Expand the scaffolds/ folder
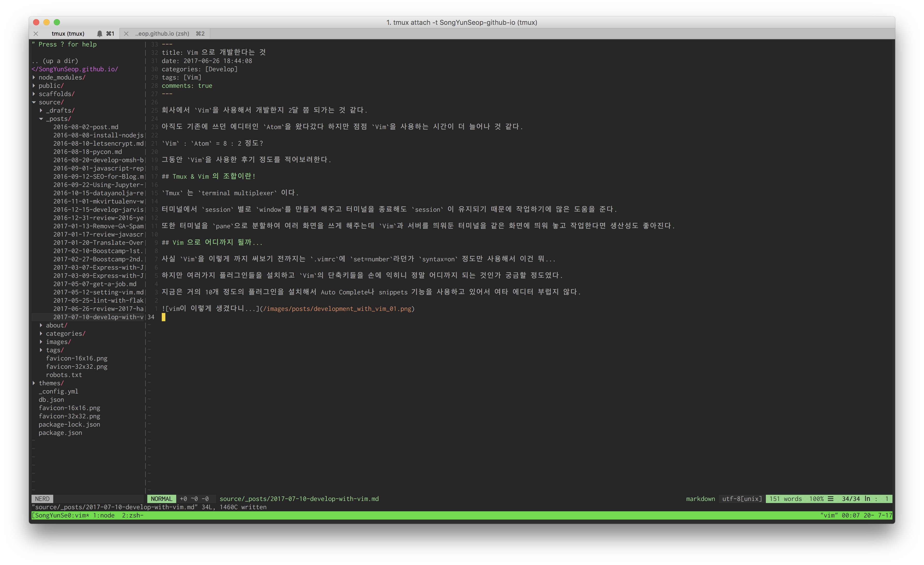The width and height of the screenshot is (924, 565). [34, 94]
